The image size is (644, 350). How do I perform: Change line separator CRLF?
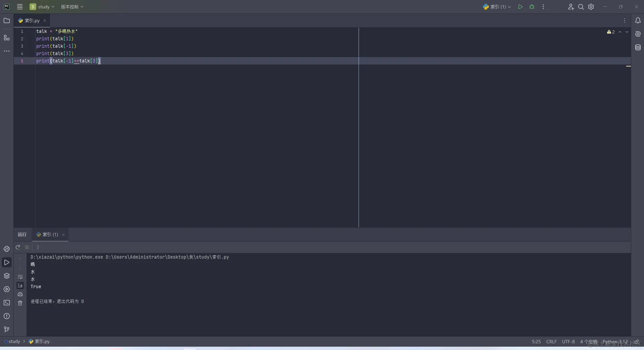(551, 342)
